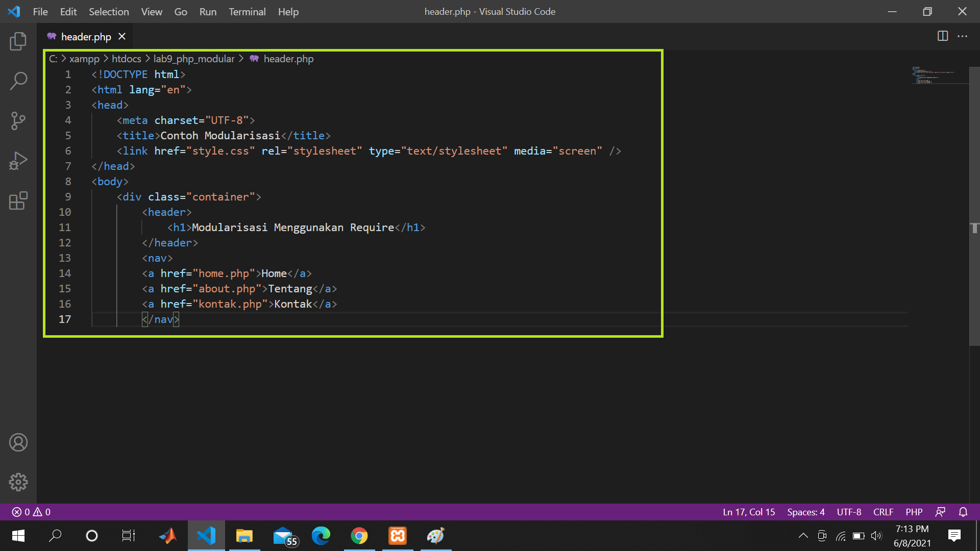Open the Source Control panel

[18, 121]
